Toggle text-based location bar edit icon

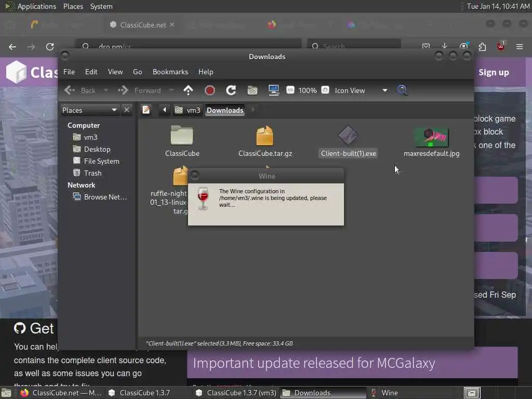[x=146, y=110]
